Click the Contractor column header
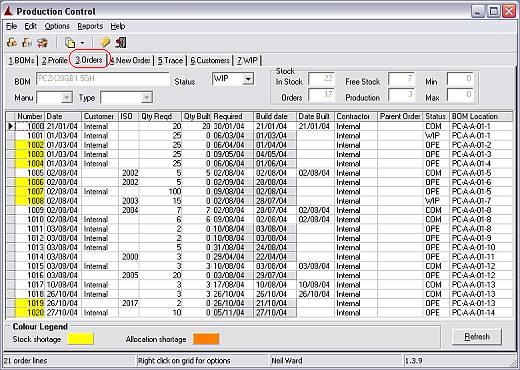 [x=356, y=116]
